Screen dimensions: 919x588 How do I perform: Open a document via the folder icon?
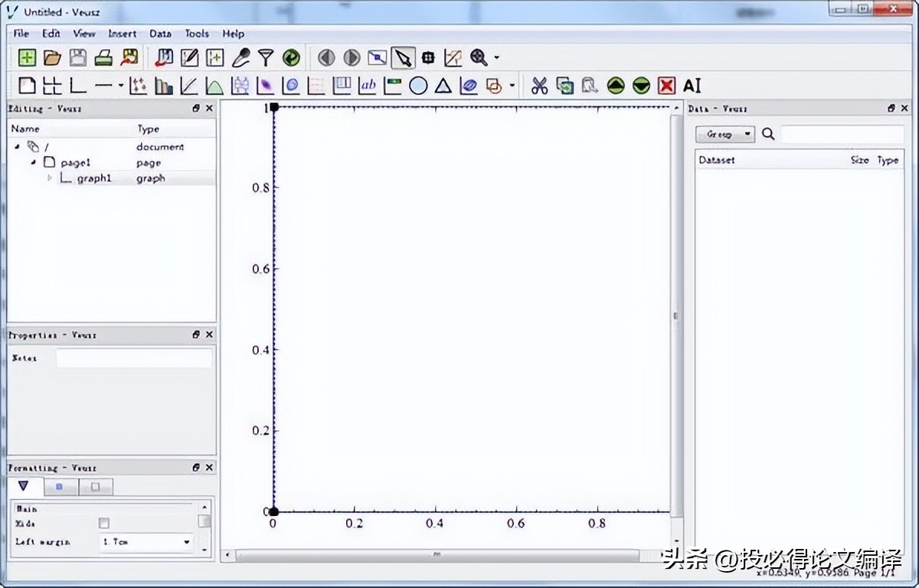pyautogui.click(x=52, y=57)
